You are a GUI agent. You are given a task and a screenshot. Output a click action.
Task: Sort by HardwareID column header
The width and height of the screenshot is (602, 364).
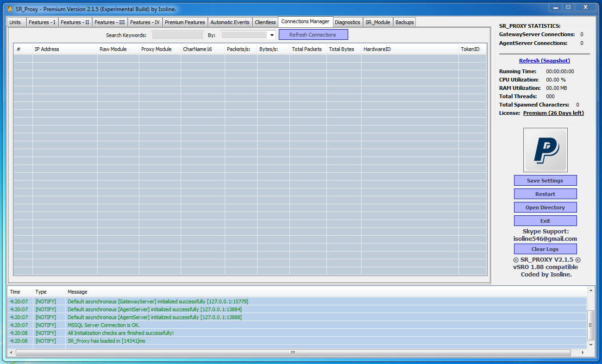[x=410, y=49]
